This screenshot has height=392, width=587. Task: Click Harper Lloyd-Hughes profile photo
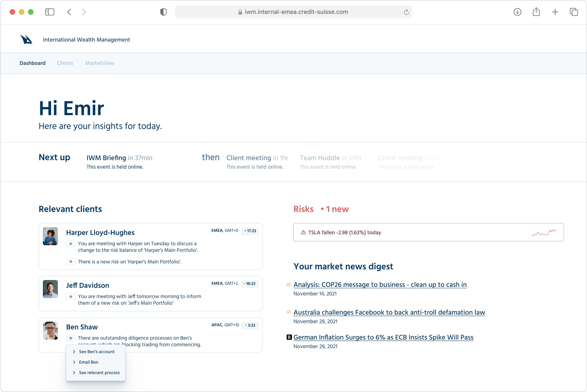coord(50,236)
